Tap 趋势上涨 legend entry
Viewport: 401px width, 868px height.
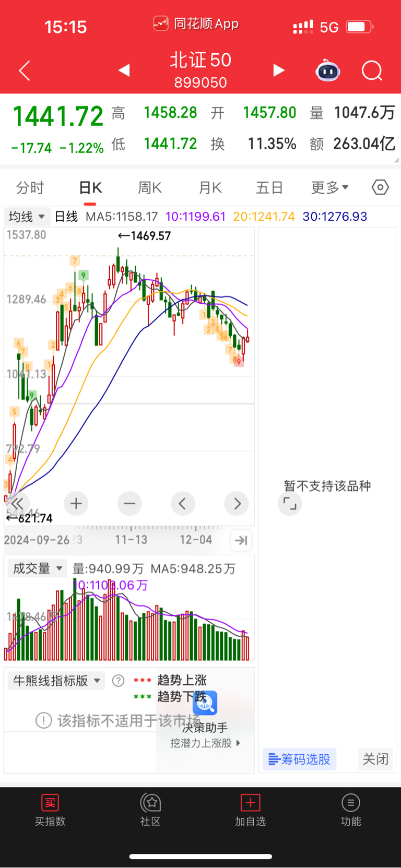(x=170, y=680)
